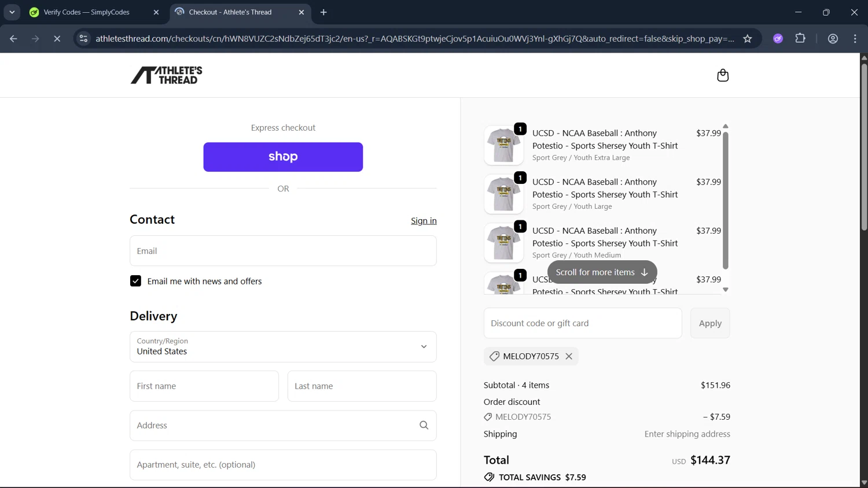The height and width of the screenshot is (488, 868).
Task: Click Scroll for more items button
Action: point(602,272)
